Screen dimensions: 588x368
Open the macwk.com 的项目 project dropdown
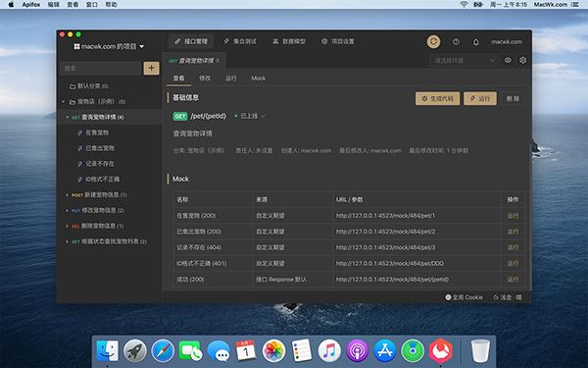click(109, 46)
